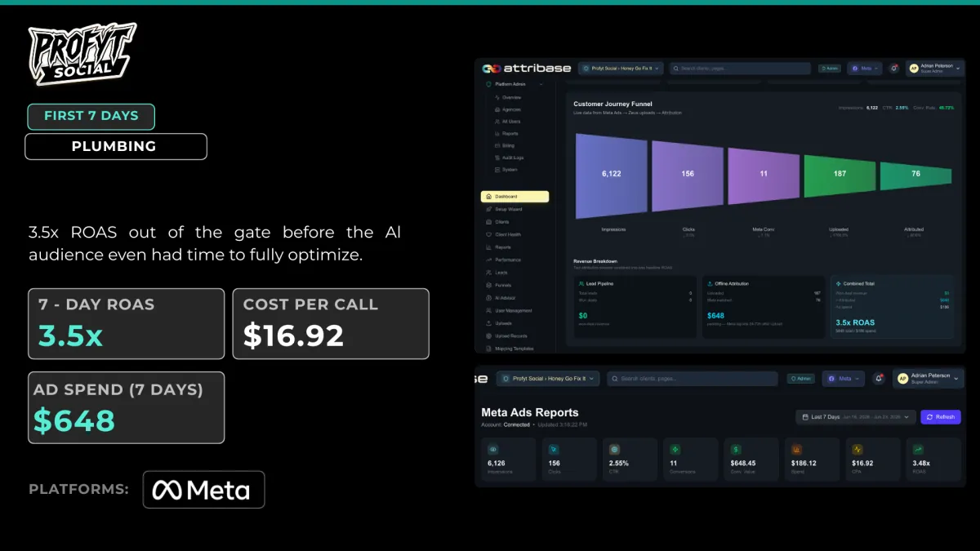The height and width of the screenshot is (551, 980).
Task: Open Billing in the Platform Admin section
Action: (505, 145)
